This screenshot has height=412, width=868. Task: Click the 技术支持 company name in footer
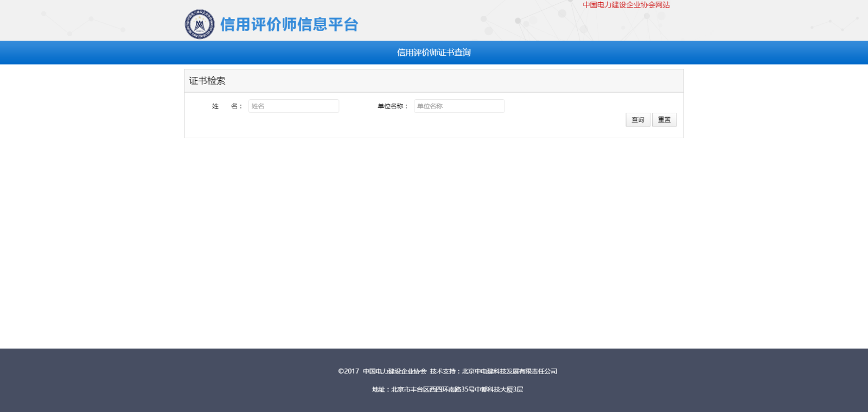point(509,371)
